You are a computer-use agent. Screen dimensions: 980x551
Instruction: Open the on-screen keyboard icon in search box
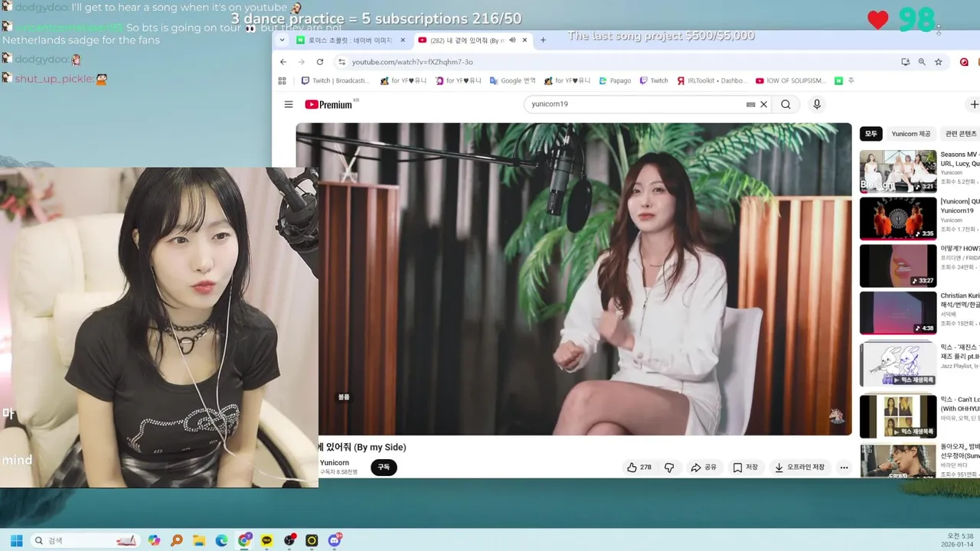coord(750,105)
